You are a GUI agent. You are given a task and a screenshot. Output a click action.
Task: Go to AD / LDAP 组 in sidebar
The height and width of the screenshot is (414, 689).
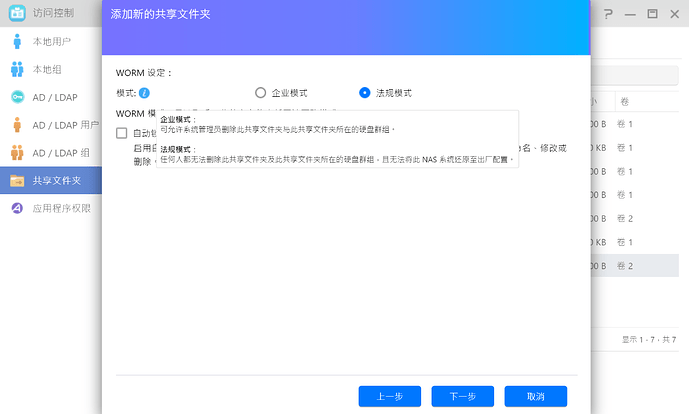pyautogui.click(x=60, y=153)
